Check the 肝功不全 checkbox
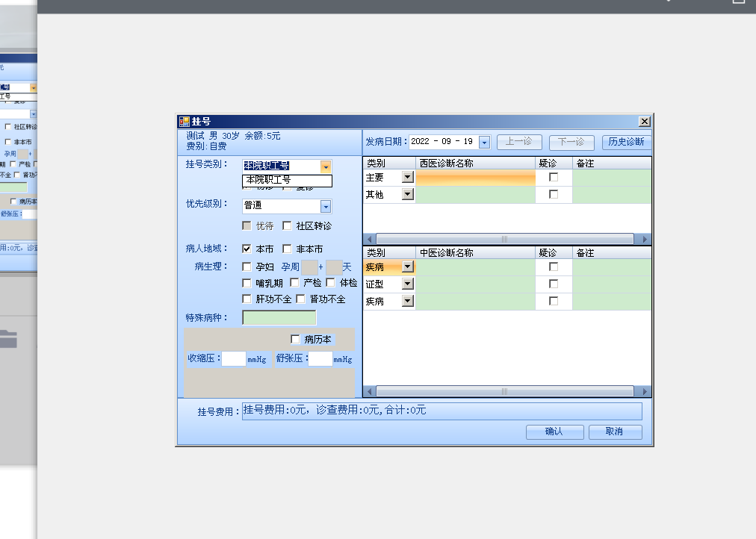This screenshot has height=539, width=756. [247, 299]
